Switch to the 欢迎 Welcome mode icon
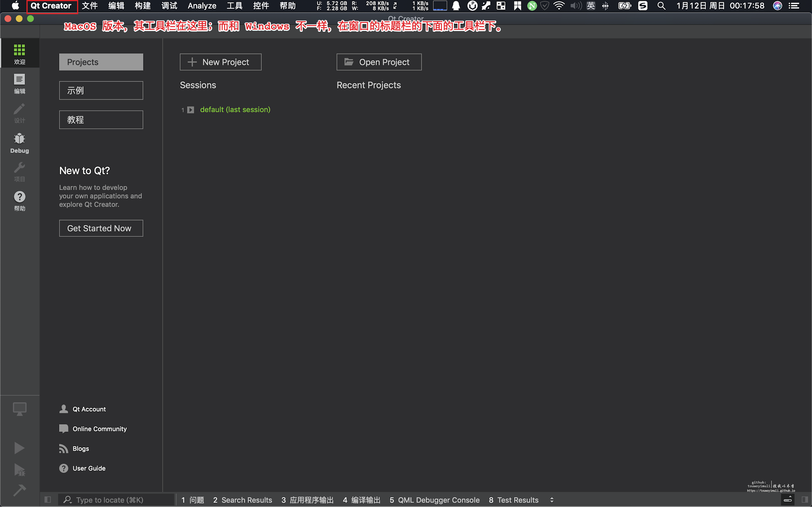This screenshot has height=507, width=812. (20, 53)
